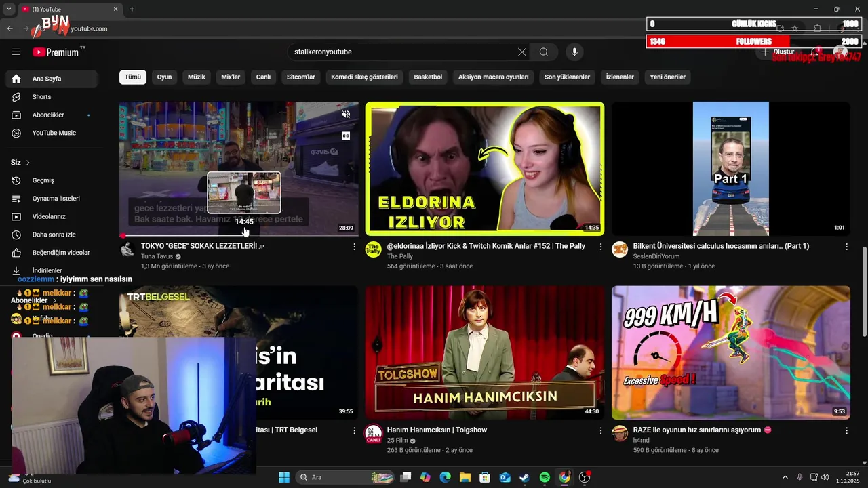Click The Pally channel avatar
Viewport: 868px width, 488px height.
(x=373, y=249)
